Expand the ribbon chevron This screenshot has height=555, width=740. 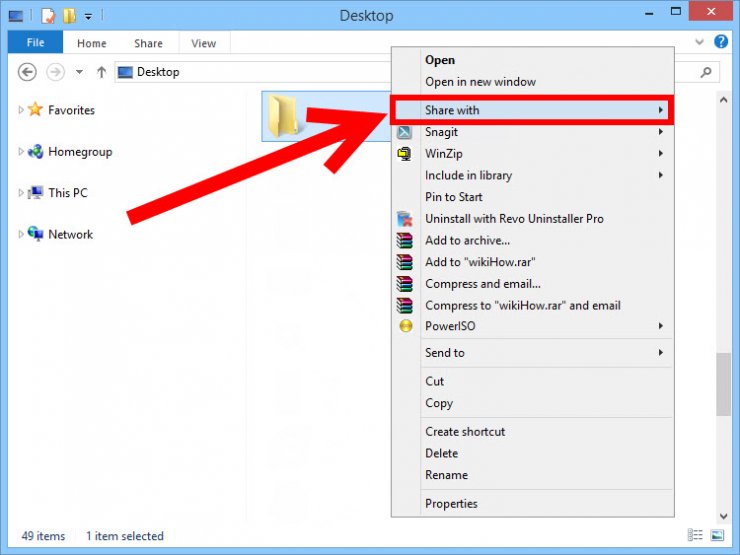699,42
